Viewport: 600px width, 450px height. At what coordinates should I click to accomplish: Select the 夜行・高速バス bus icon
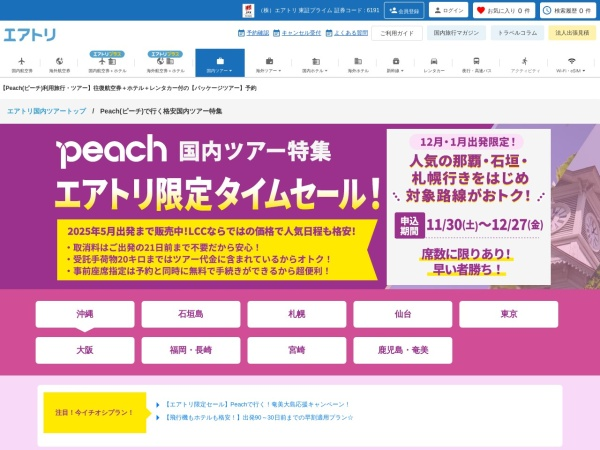point(476,61)
